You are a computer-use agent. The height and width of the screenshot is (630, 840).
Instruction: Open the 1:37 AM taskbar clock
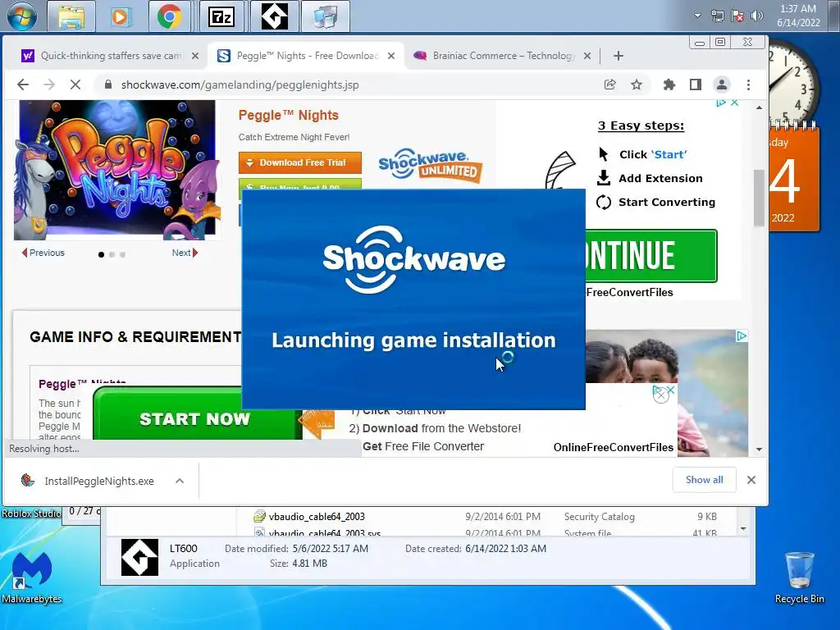coord(798,16)
